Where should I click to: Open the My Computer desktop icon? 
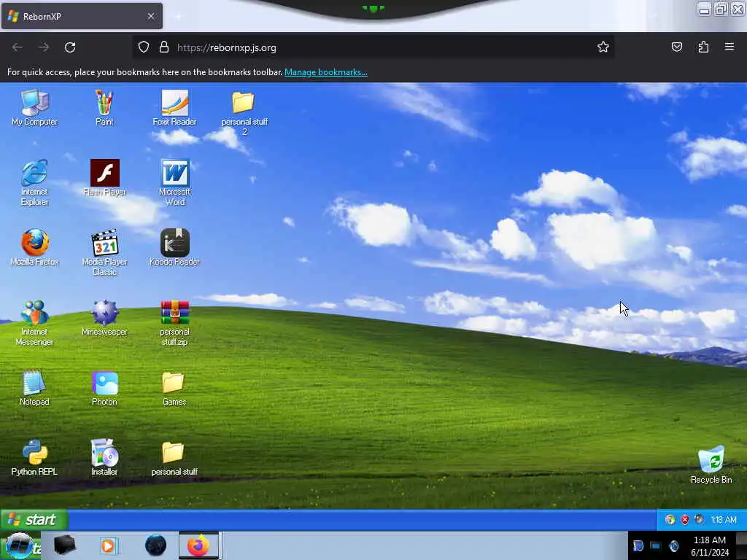[x=34, y=108]
